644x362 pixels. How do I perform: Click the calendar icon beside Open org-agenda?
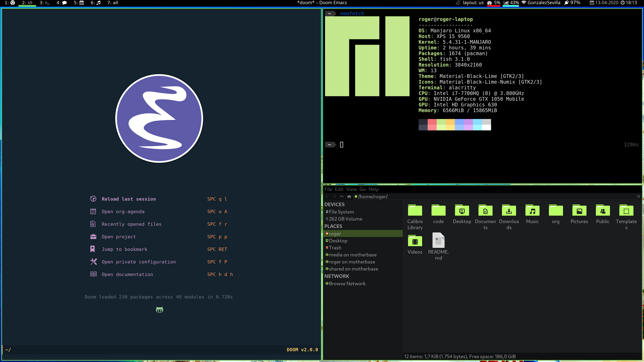click(93, 211)
